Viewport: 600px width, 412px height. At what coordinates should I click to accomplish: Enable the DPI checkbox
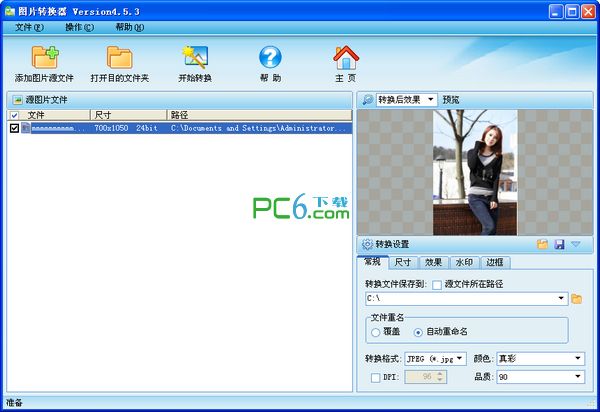pyautogui.click(x=375, y=378)
